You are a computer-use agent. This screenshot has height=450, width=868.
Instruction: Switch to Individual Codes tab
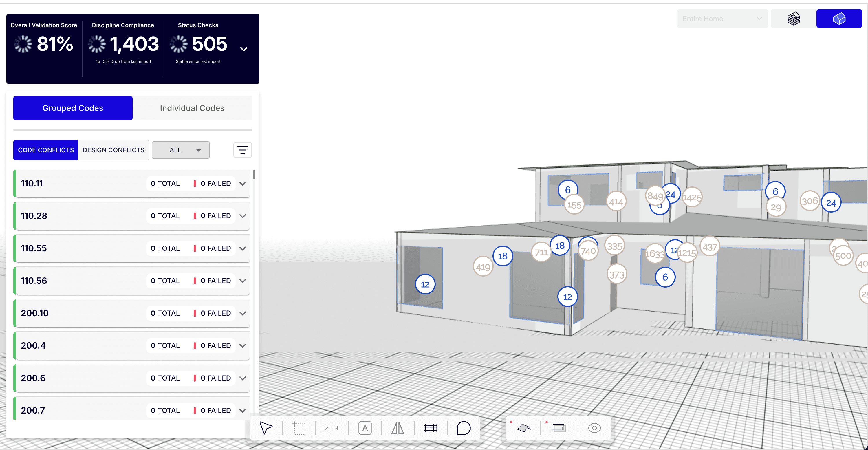(x=192, y=108)
